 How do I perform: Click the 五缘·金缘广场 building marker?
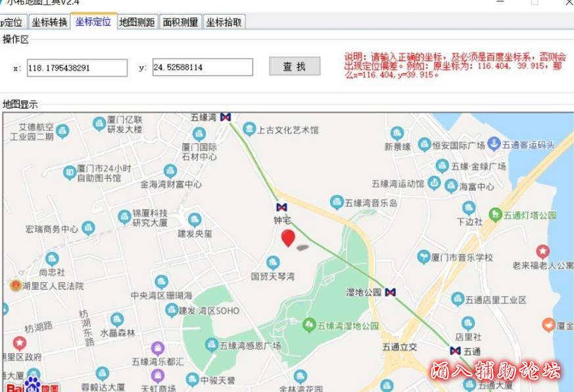[x=442, y=166]
